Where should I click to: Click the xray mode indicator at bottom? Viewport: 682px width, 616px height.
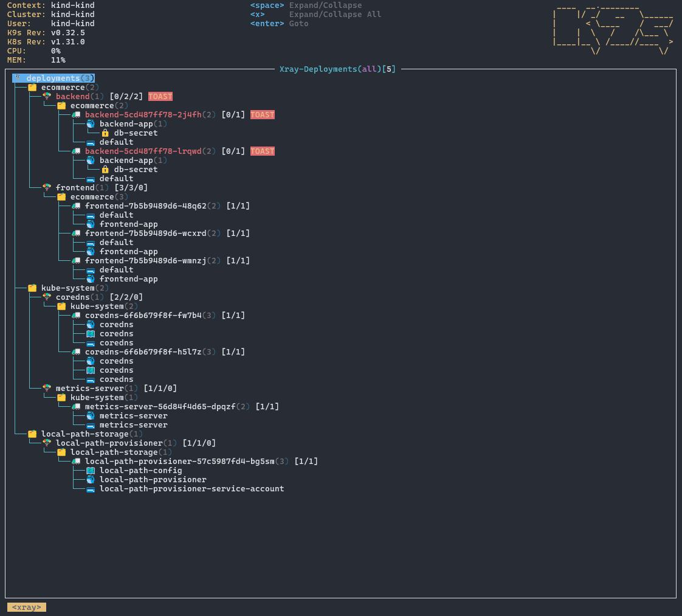point(26,607)
